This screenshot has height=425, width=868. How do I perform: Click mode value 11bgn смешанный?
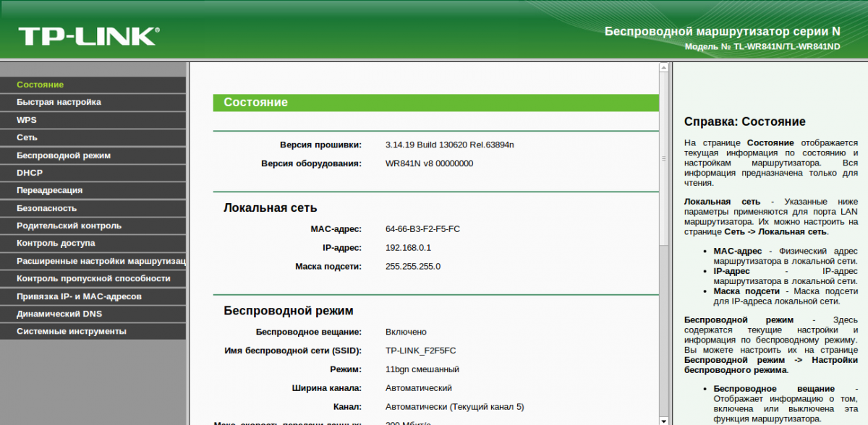click(x=422, y=369)
